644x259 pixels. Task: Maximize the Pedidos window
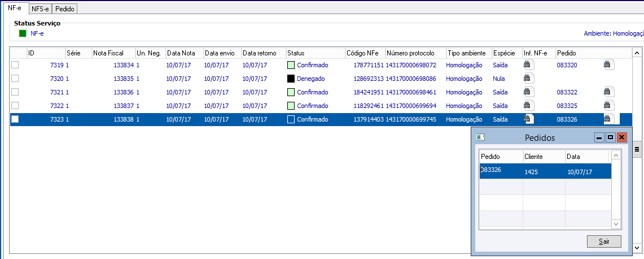(611, 137)
